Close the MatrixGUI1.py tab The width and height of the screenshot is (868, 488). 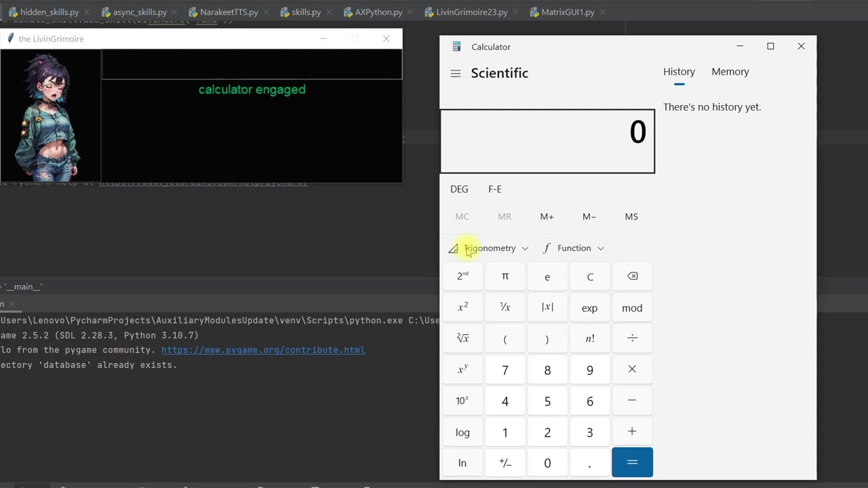pyautogui.click(x=602, y=12)
